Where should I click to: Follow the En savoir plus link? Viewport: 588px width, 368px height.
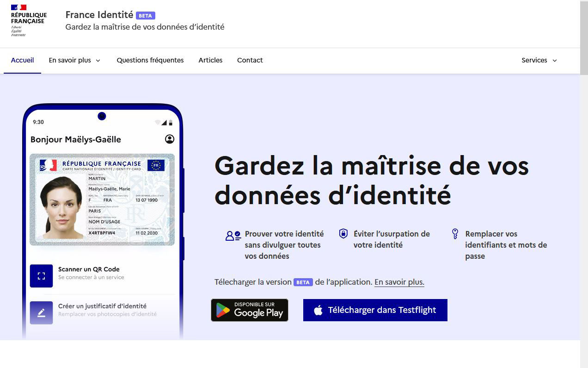(x=399, y=282)
